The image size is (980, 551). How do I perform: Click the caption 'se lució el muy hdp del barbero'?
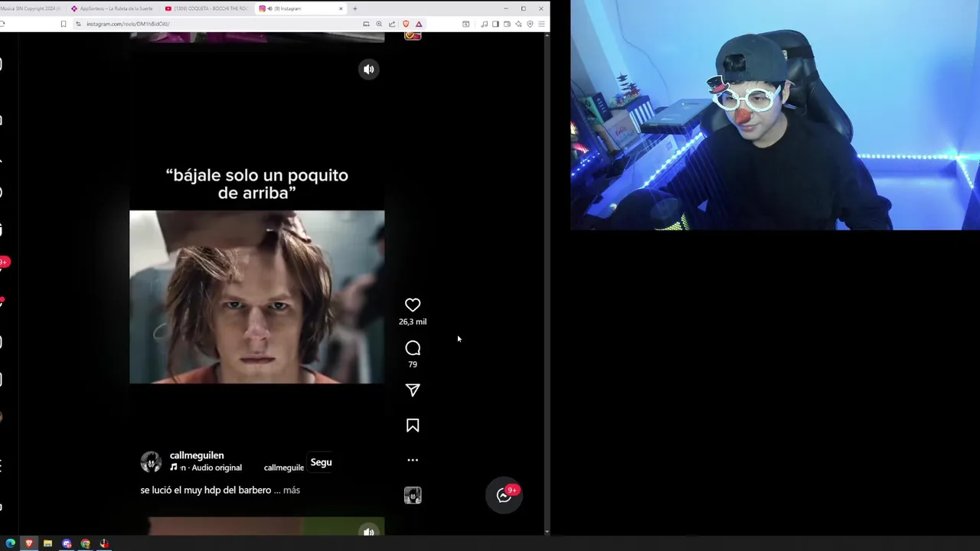pyautogui.click(x=206, y=490)
